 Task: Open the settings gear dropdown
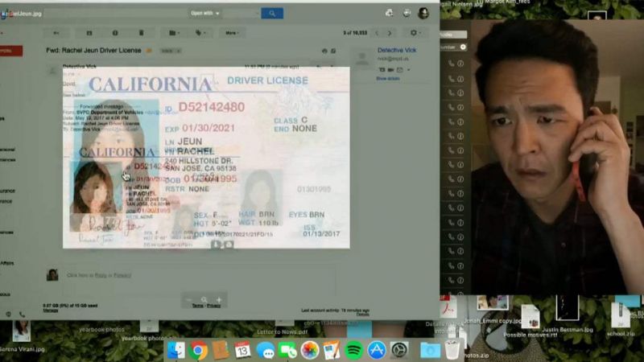415,33
